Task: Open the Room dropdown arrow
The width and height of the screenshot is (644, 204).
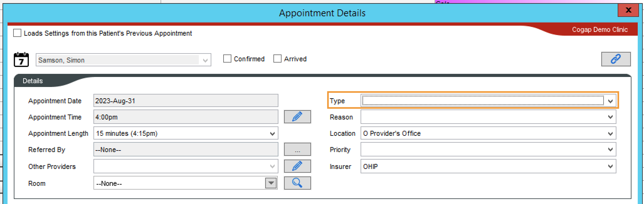Action: point(271,183)
